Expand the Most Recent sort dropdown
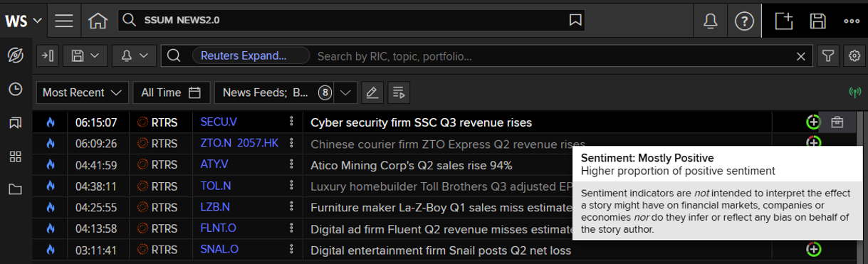Screen dimensions: 868x264 tap(82, 93)
